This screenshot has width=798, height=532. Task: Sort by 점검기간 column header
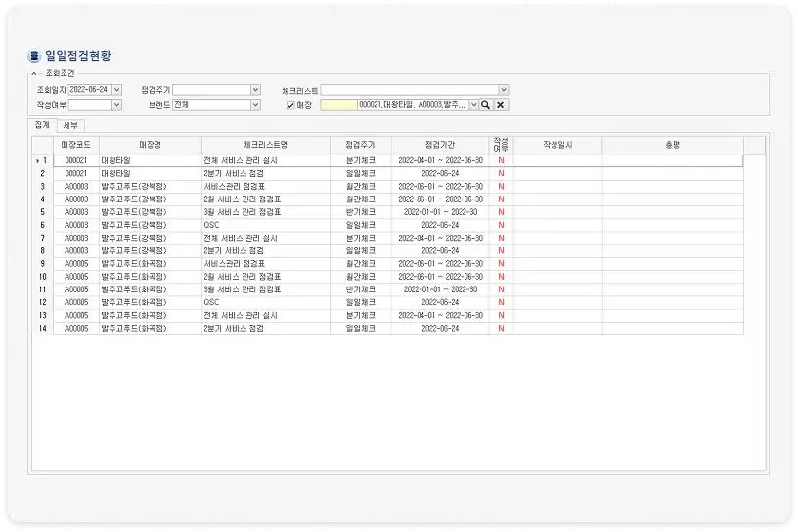point(440,145)
